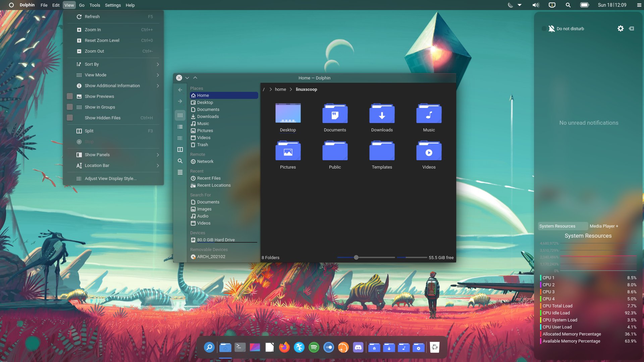
Task: Expand the Location Bar submenu
Action: 113,165
